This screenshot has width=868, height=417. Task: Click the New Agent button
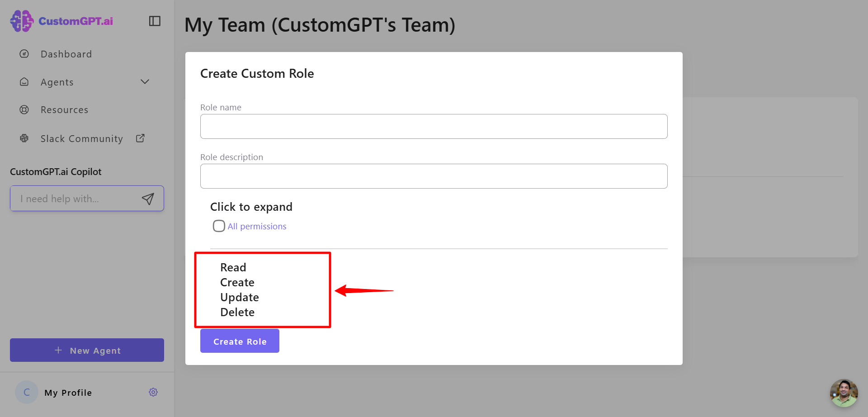pos(87,350)
